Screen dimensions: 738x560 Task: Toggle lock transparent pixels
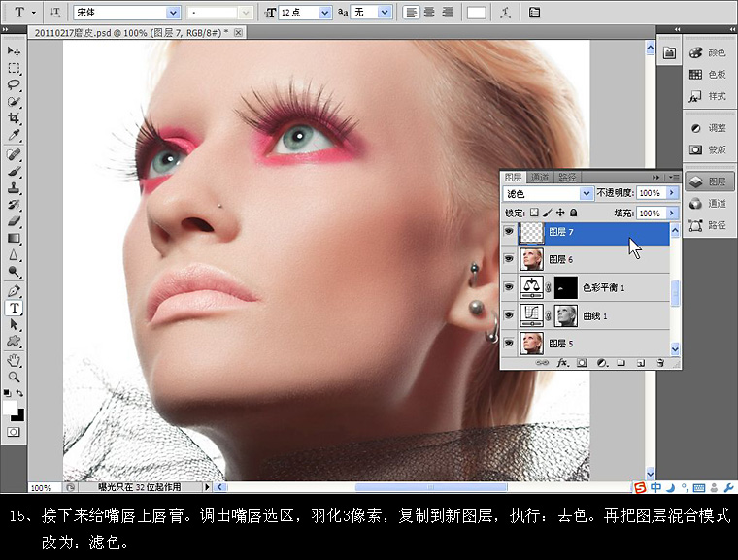tap(534, 213)
